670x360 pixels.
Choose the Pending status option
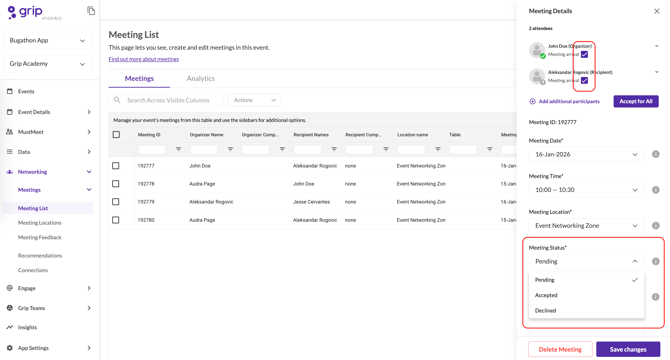(586, 280)
